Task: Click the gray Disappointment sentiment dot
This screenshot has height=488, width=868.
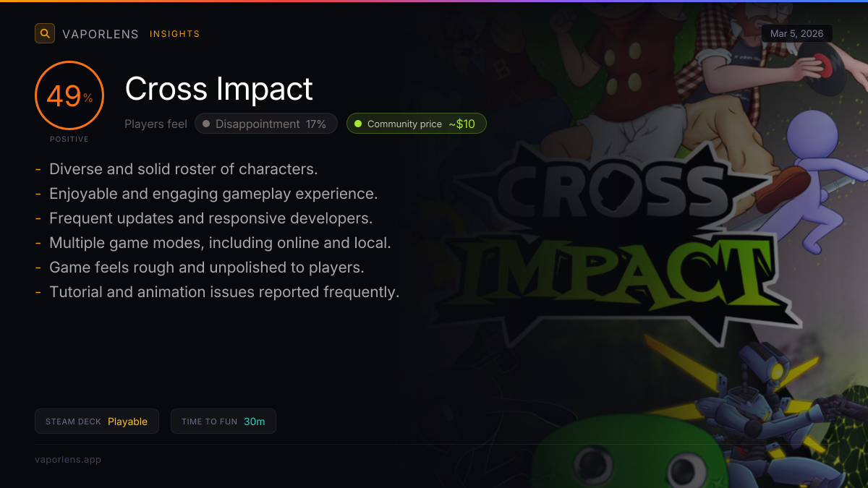Action: click(x=206, y=124)
